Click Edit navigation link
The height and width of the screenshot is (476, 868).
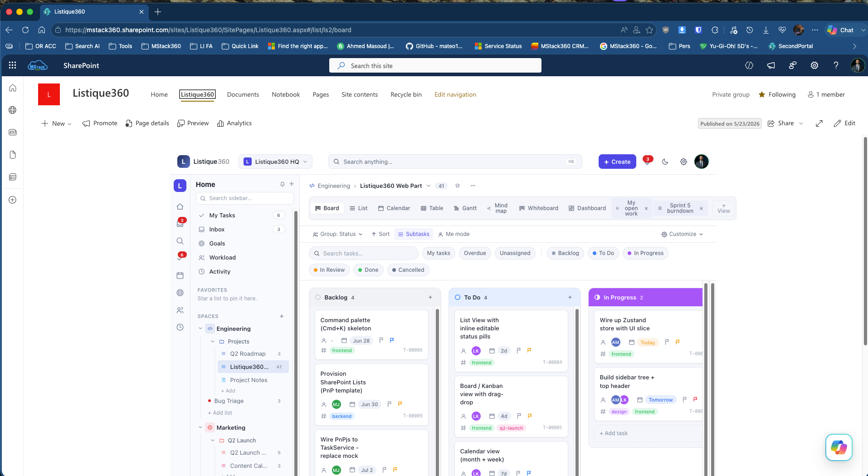pyautogui.click(x=455, y=94)
